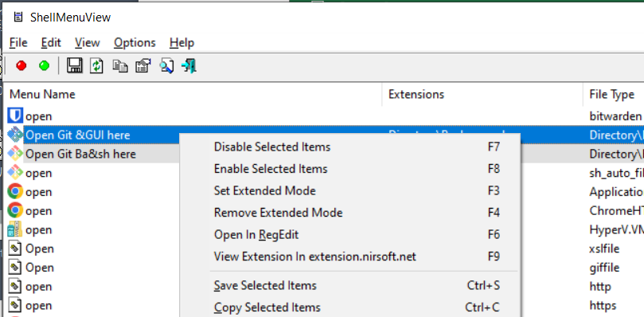
Task: Click the red Disable Selected Items toolbar icon
Action: [x=21, y=66]
